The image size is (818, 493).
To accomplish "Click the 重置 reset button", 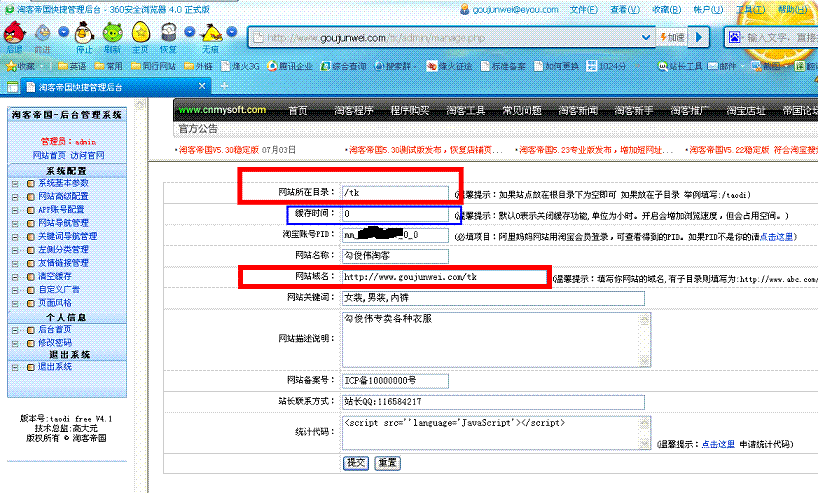I will point(388,463).
